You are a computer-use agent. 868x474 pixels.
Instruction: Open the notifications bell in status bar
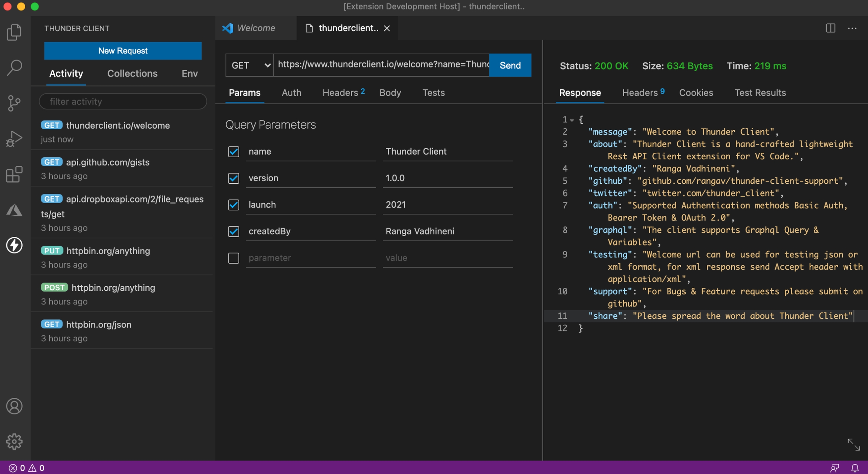855,468
